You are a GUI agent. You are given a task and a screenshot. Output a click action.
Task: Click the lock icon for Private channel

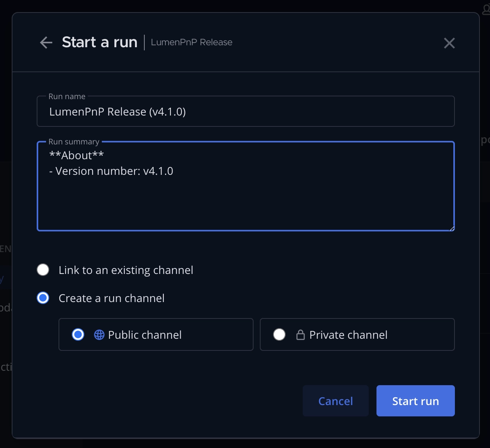[x=300, y=335]
